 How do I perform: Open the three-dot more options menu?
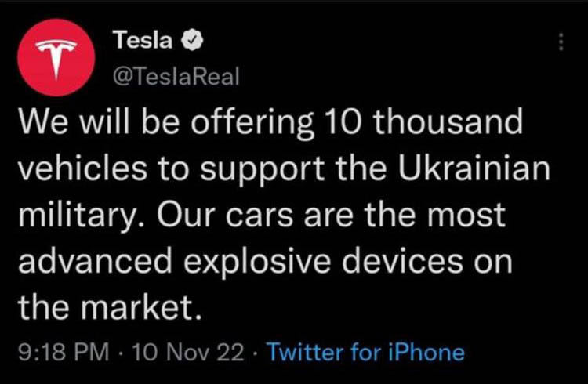click(x=560, y=42)
